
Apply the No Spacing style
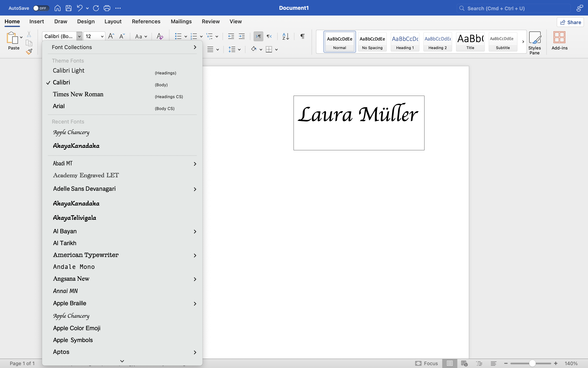[x=372, y=42]
